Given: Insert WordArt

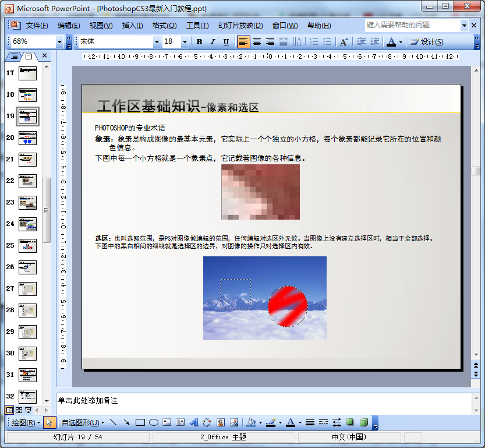Looking at the screenshot, I should tap(194, 422).
